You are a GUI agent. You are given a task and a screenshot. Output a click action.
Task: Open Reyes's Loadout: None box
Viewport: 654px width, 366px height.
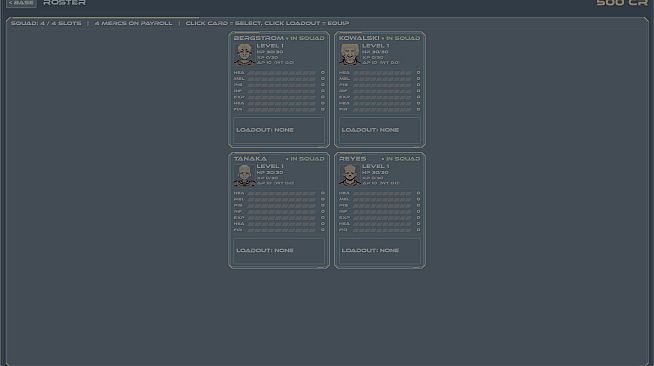coord(380,251)
